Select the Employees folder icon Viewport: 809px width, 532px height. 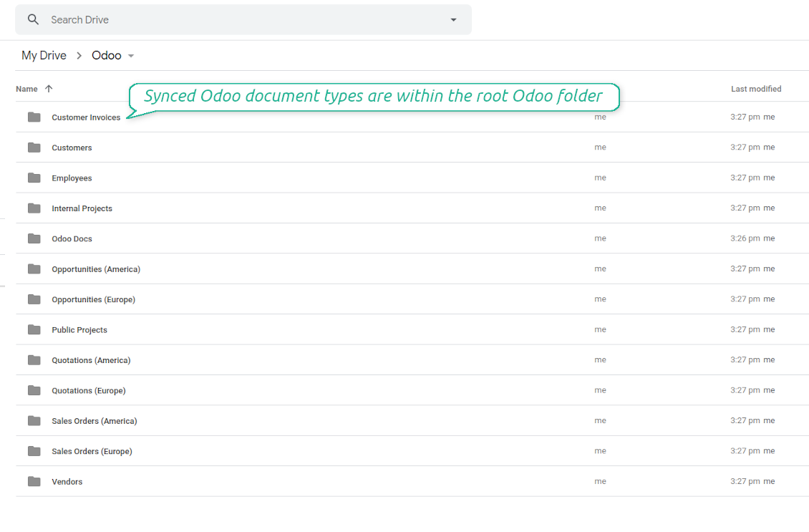pyautogui.click(x=34, y=178)
